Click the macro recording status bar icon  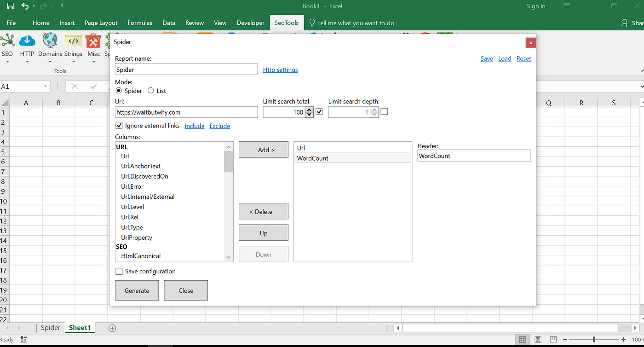click(x=24, y=340)
